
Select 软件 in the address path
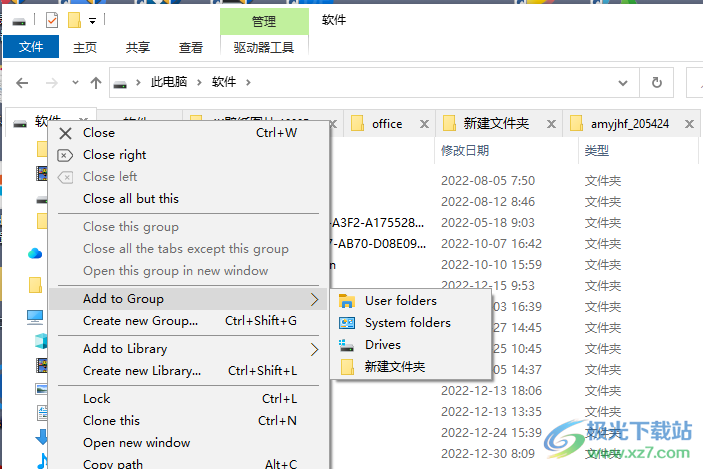(224, 82)
